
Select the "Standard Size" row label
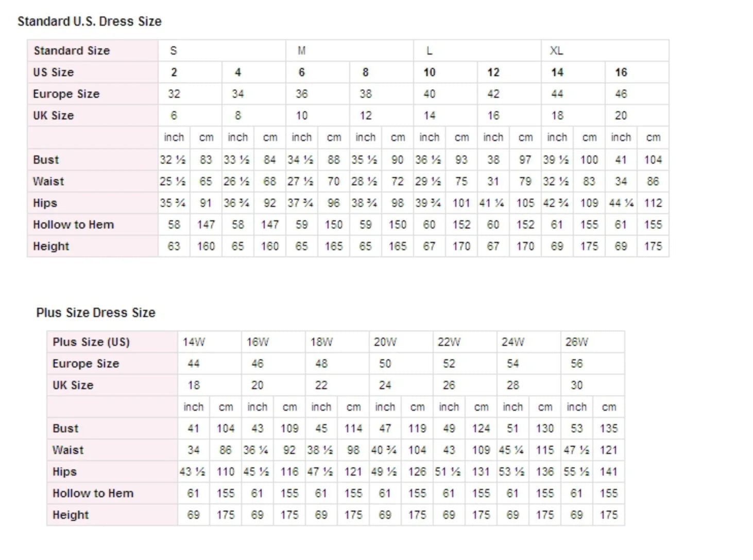coord(72,50)
